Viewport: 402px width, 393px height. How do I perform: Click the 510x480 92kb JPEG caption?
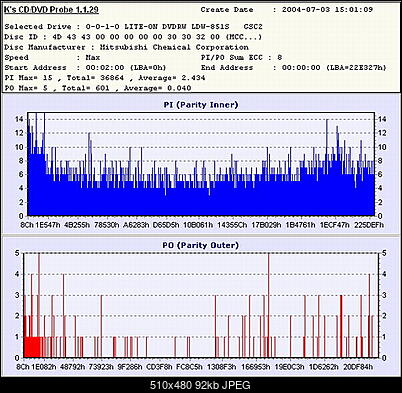click(200, 385)
